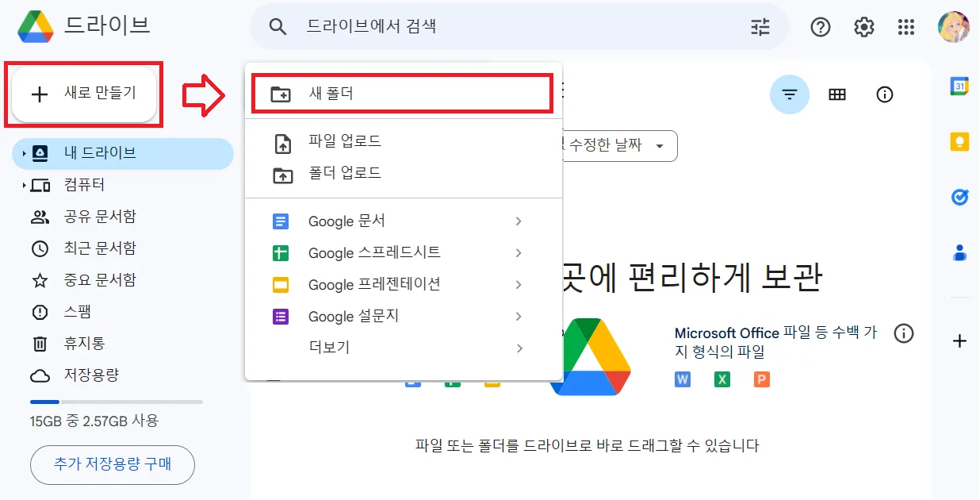Viewport: 980px width, 500px height.
Task: Click the drag-and-drop hint text
Action: click(x=588, y=446)
